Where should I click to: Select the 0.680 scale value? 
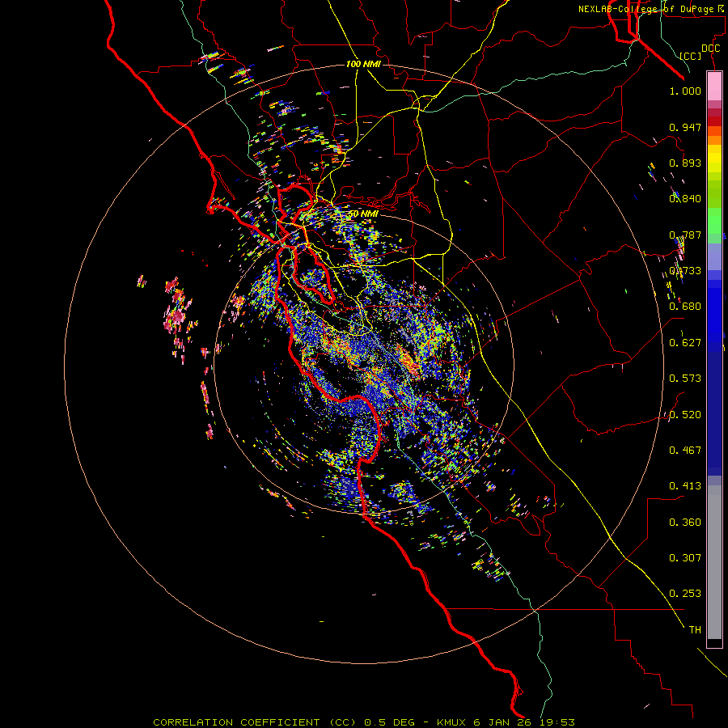(x=685, y=307)
